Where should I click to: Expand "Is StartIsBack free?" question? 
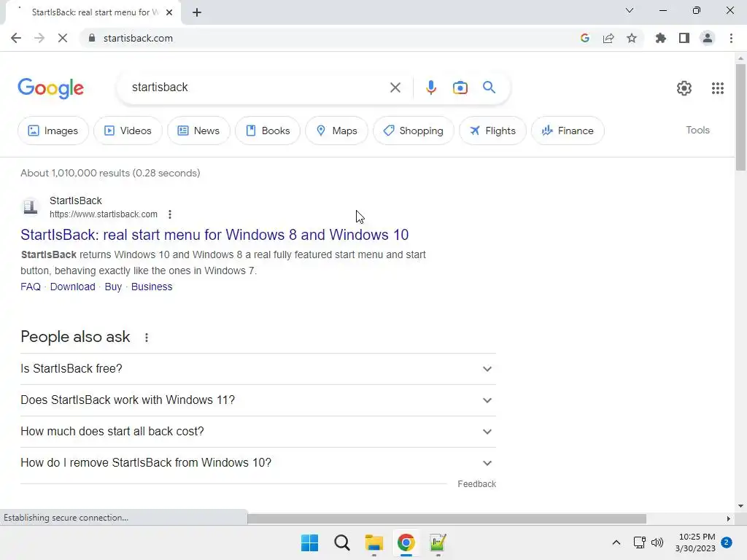point(258,368)
